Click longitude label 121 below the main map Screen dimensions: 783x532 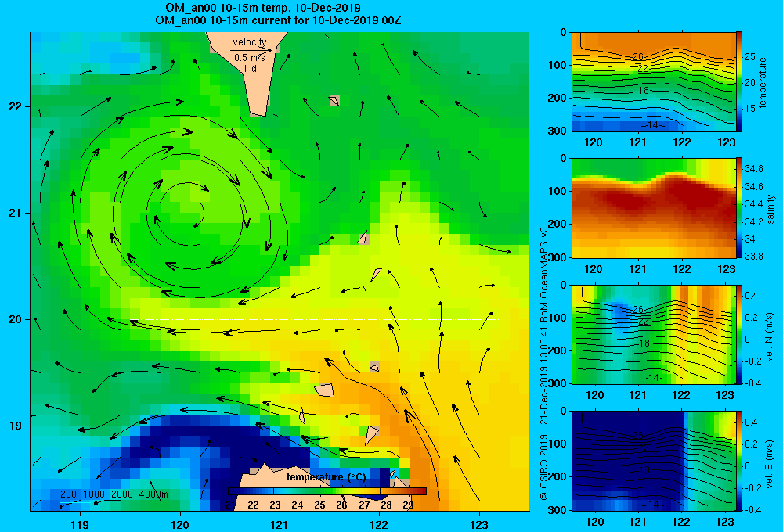click(280, 524)
